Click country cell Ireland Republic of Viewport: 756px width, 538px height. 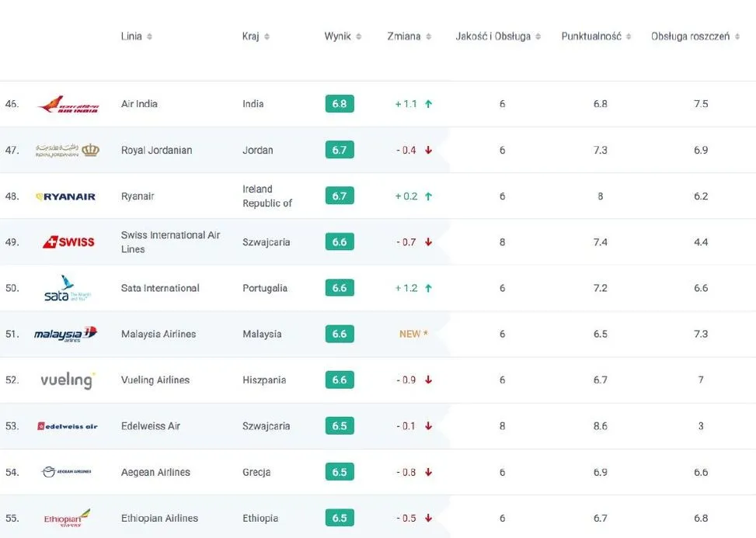[267, 196]
